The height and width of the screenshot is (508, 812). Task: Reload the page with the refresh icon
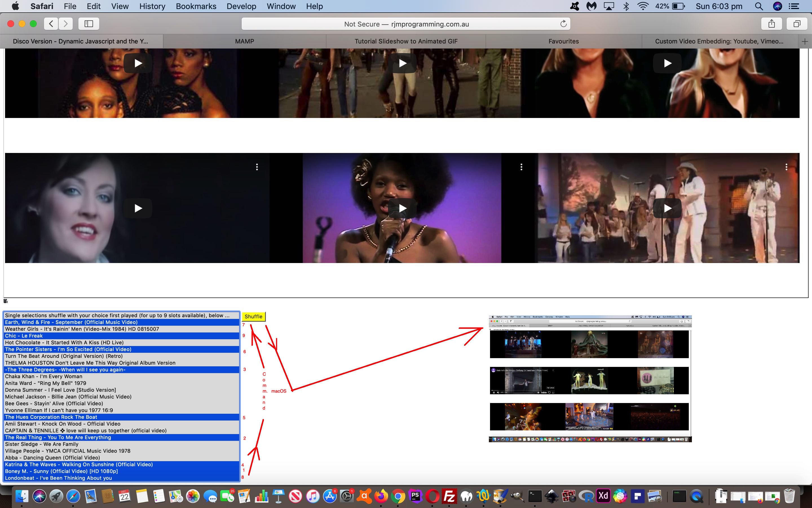point(563,23)
